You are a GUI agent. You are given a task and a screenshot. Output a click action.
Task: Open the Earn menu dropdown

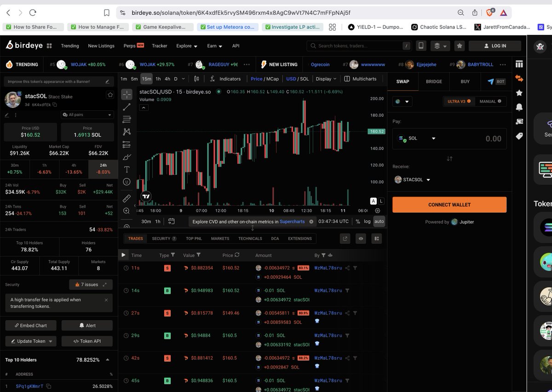click(215, 46)
